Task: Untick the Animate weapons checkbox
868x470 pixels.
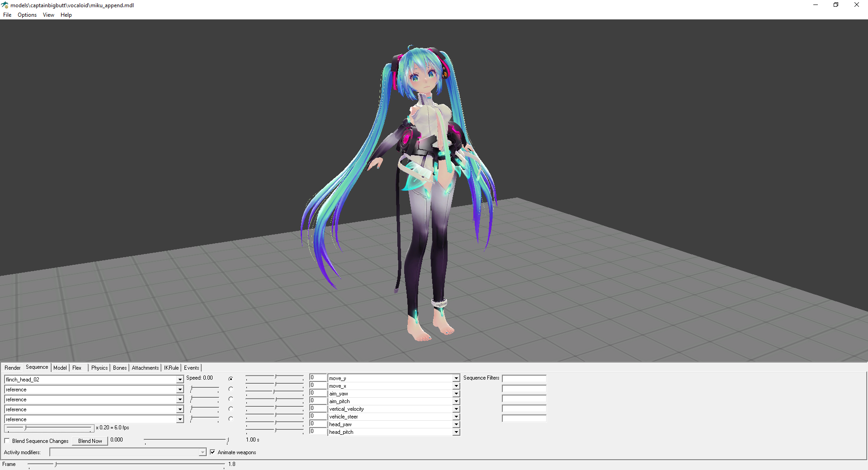Action: pos(212,452)
